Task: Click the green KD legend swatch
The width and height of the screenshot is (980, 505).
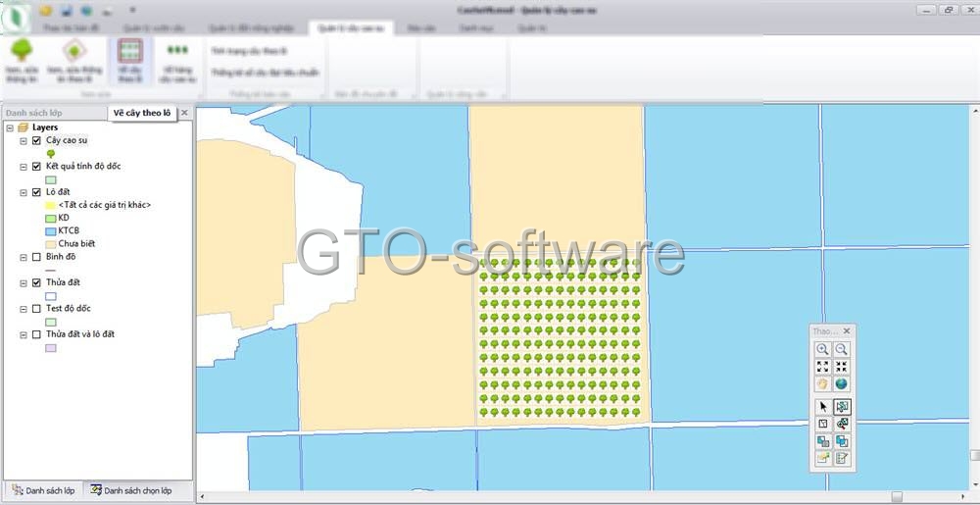Action: point(51,218)
